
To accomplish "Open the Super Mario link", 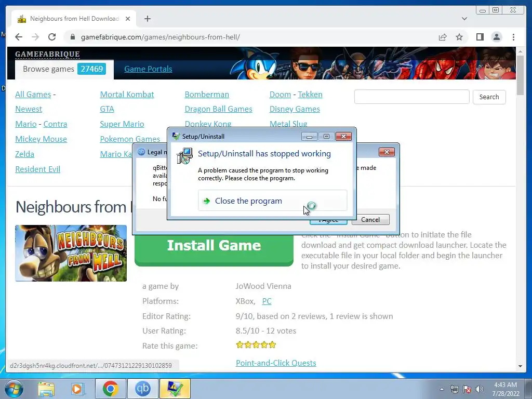I will coord(122,124).
